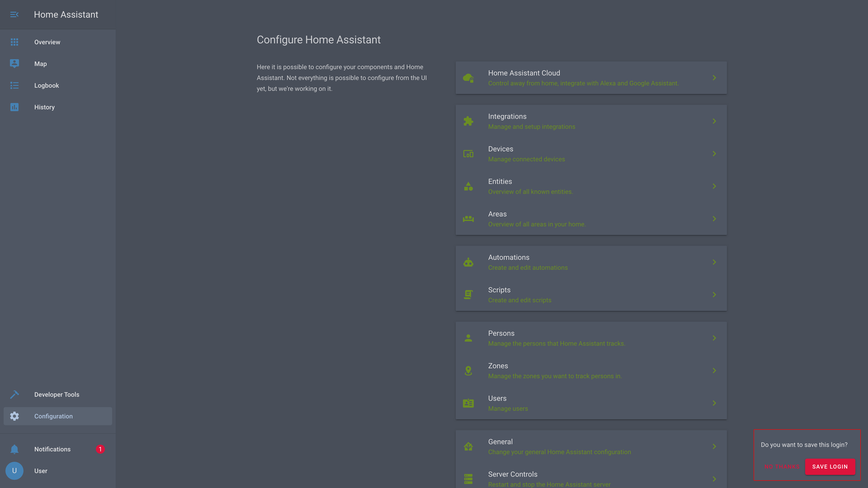The image size is (868, 488).
Task: Click the user avatar circle U
Action: pos(14,470)
